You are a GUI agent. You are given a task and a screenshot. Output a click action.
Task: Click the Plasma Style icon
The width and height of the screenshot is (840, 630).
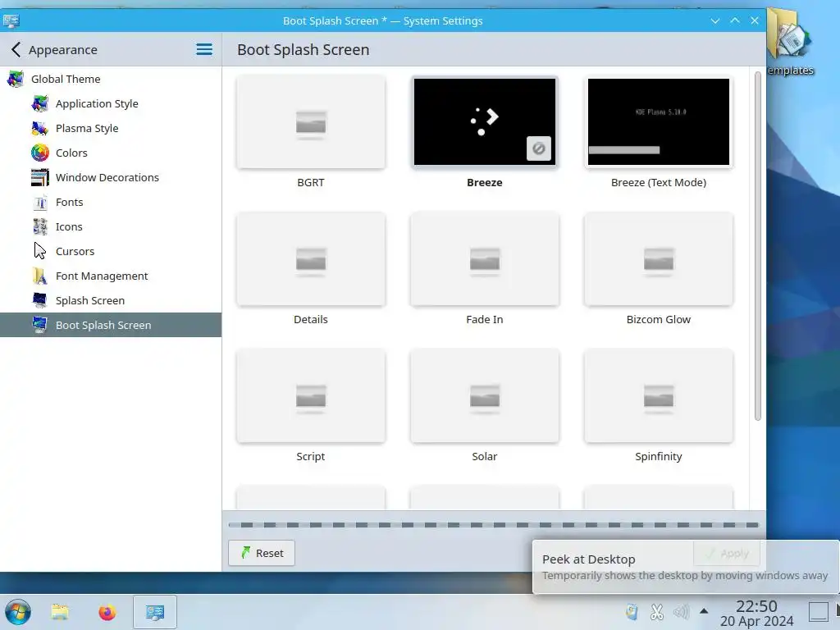tap(39, 128)
